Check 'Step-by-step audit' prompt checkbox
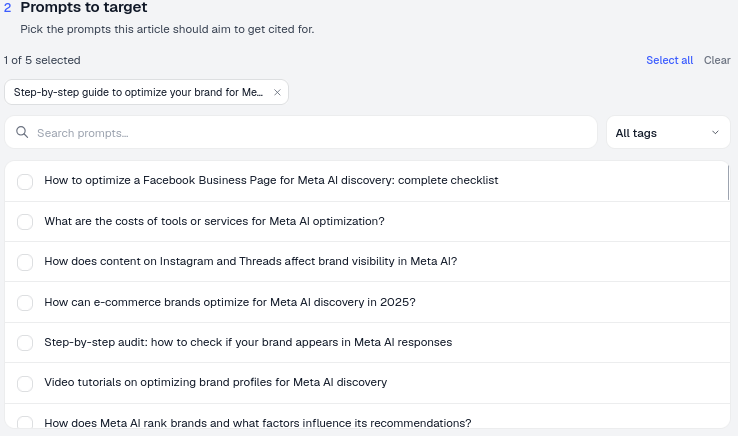Screen dimensions: 738x436 (25, 343)
